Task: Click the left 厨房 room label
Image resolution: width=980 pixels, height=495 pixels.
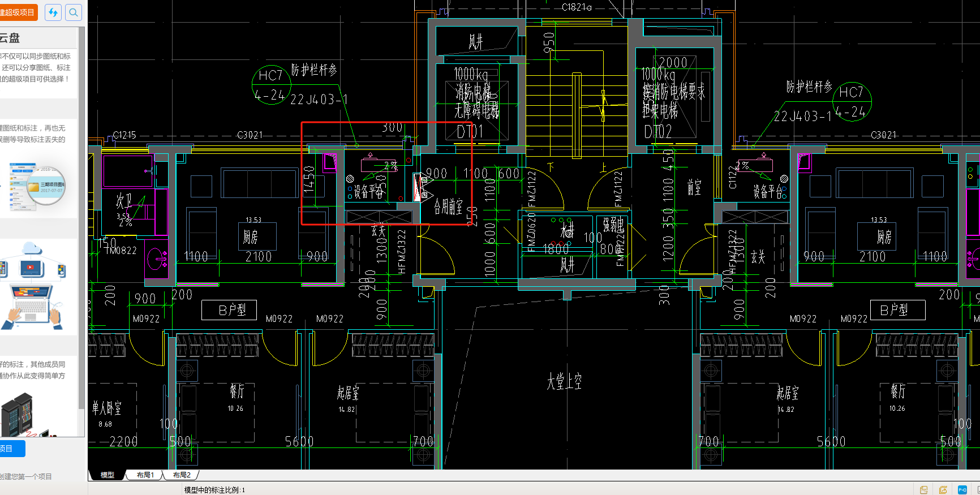Action: pos(251,236)
